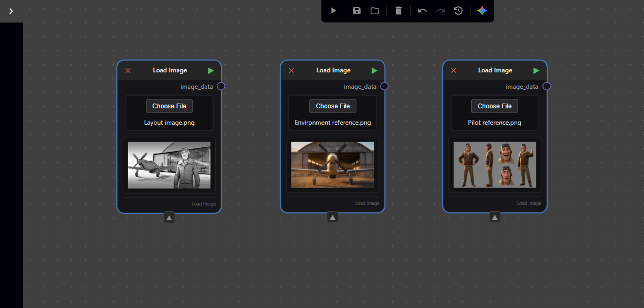Undo the last action in the toolbar
Screen dimensions: 644x308
coord(422,11)
